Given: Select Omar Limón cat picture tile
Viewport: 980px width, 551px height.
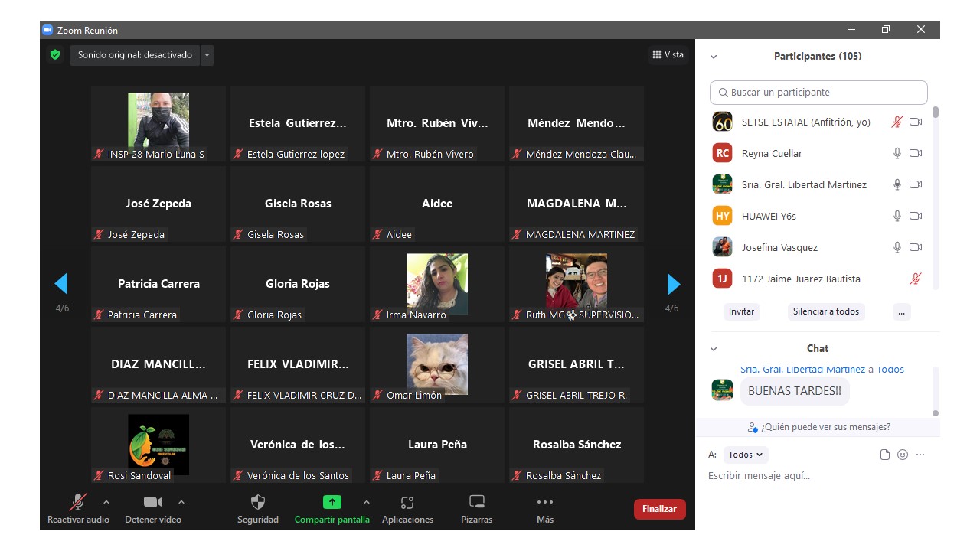Looking at the screenshot, I should pyautogui.click(x=437, y=364).
